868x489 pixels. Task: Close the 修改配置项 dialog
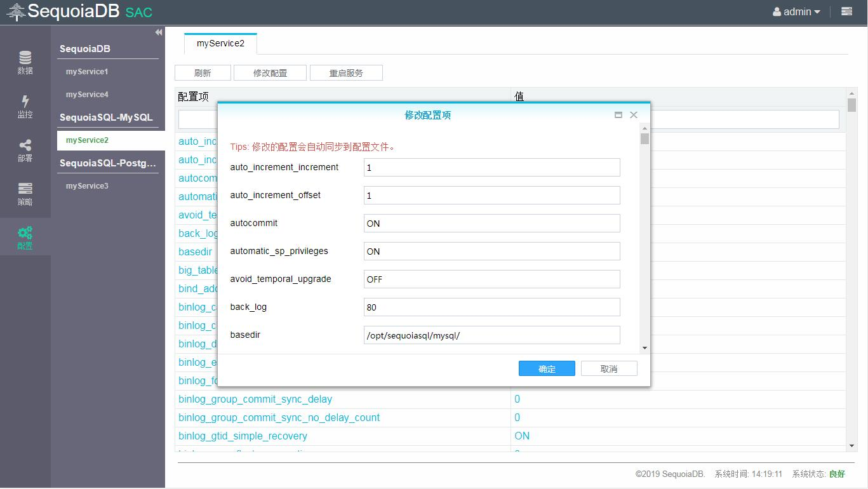[633, 115]
